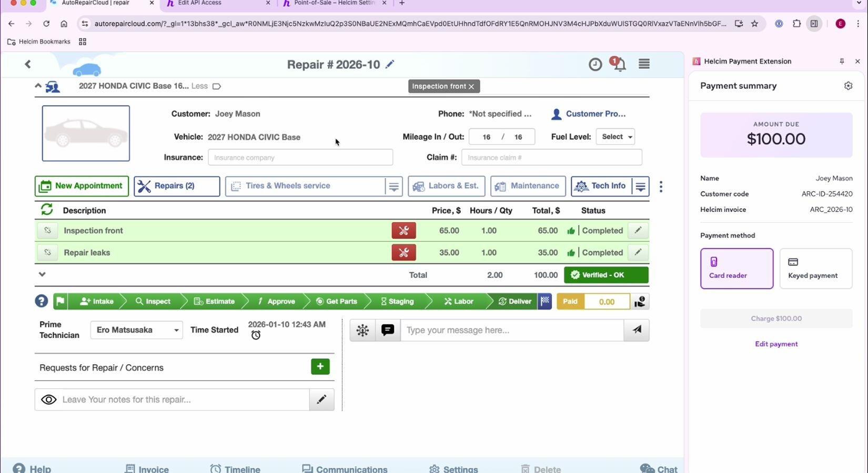Open the clock history icon
Image resolution: width=868 pixels, height=473 pixels.
click(595, 65)
